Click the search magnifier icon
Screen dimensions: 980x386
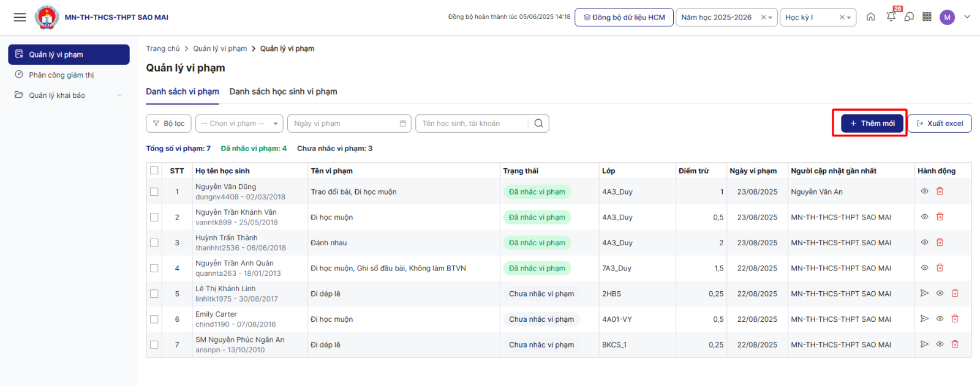click(x=538, y=124)
